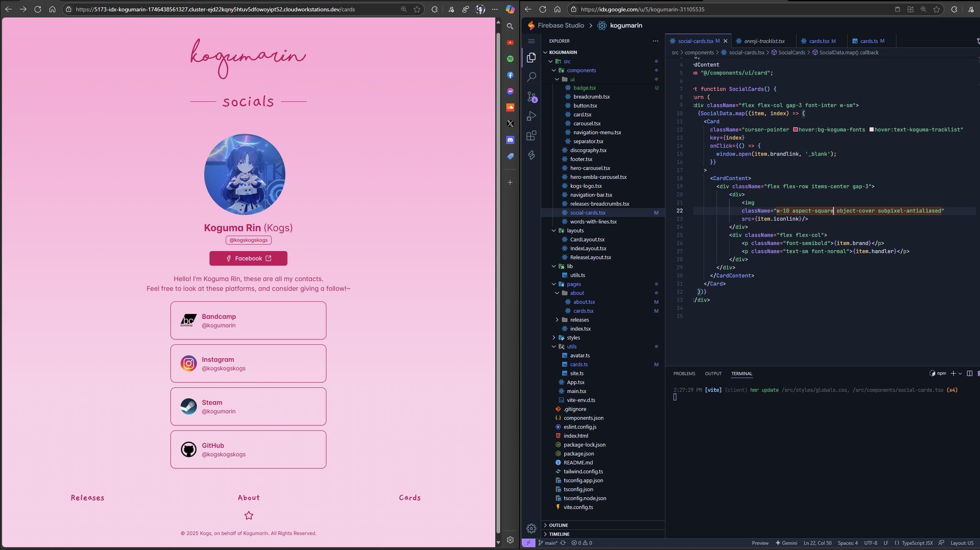This screenshot has width=980, height=550.
Task: Open SoundCloud from the left browser sidebar
Action: [x=510, y=108]
